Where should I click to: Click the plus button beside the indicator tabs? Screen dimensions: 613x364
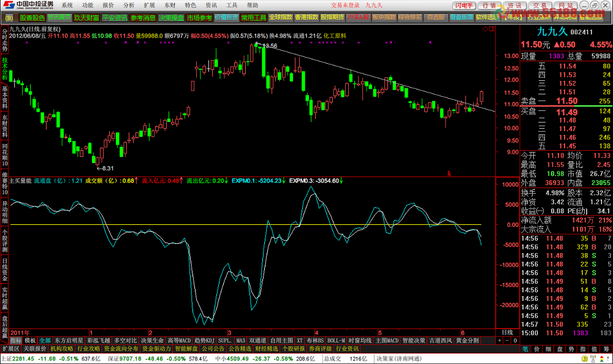click(x=499, y=341)
